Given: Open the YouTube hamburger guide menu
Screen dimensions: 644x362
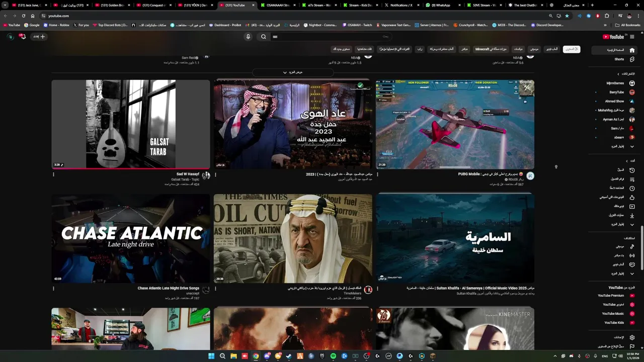Looking at the screenshot, I should [632, 37].
